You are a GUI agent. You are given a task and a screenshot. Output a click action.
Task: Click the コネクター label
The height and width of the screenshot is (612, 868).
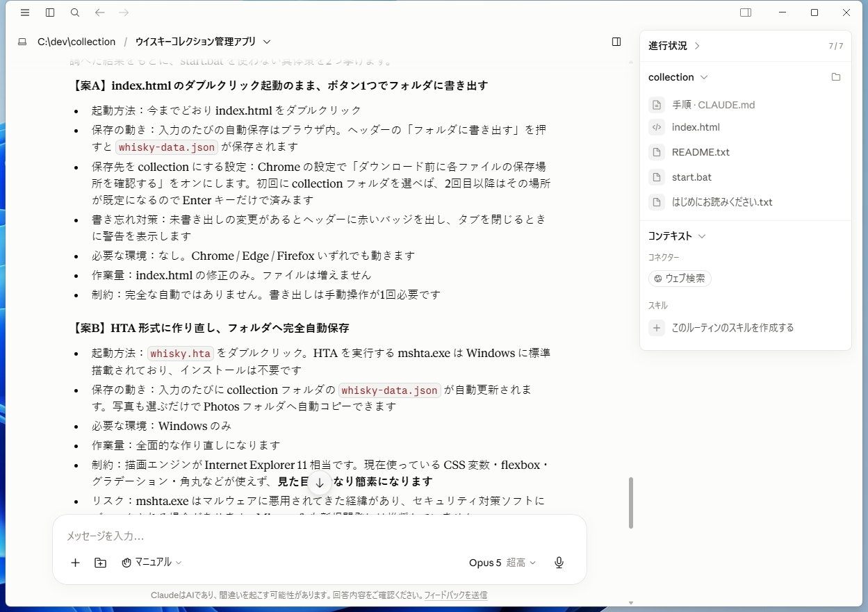point(664,257)
